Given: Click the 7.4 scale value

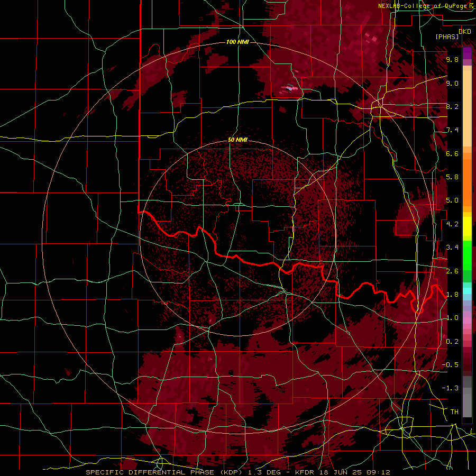Looking at the screenshot, I should pyautogui.click(x=452, y=130).
